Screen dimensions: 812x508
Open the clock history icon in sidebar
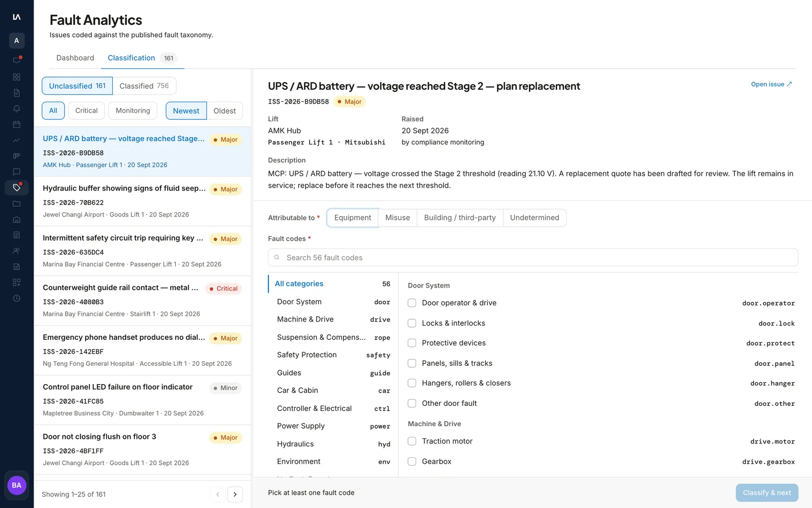point(17,298)
